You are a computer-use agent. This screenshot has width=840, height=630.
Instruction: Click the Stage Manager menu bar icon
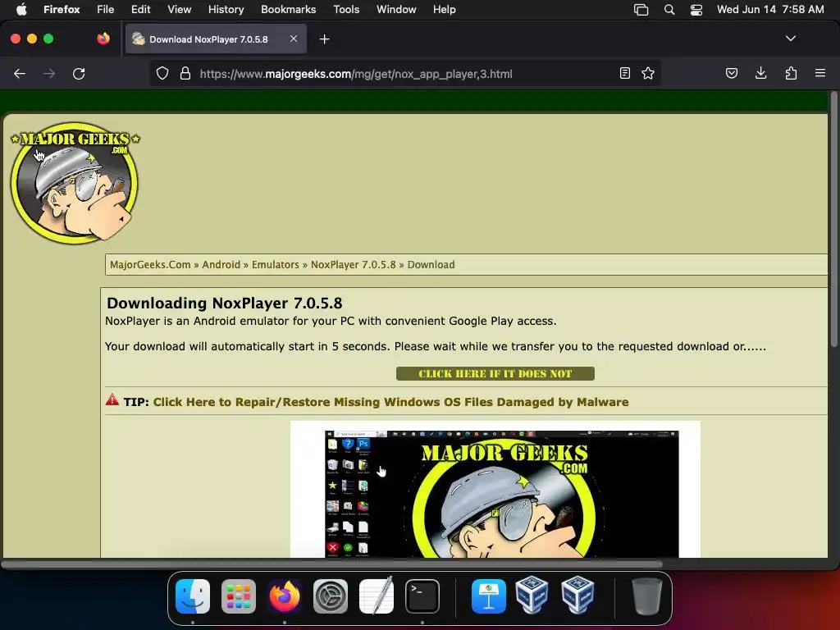[x=641, y=10]
